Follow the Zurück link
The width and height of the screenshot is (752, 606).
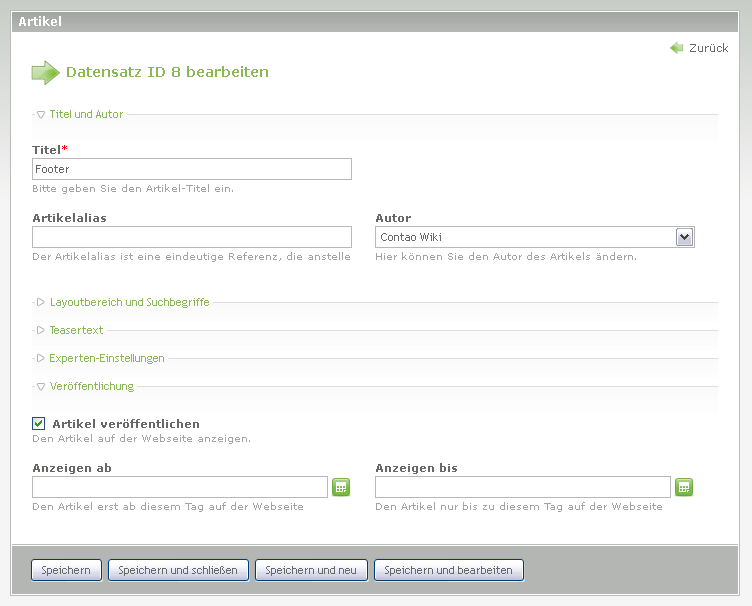708,48
